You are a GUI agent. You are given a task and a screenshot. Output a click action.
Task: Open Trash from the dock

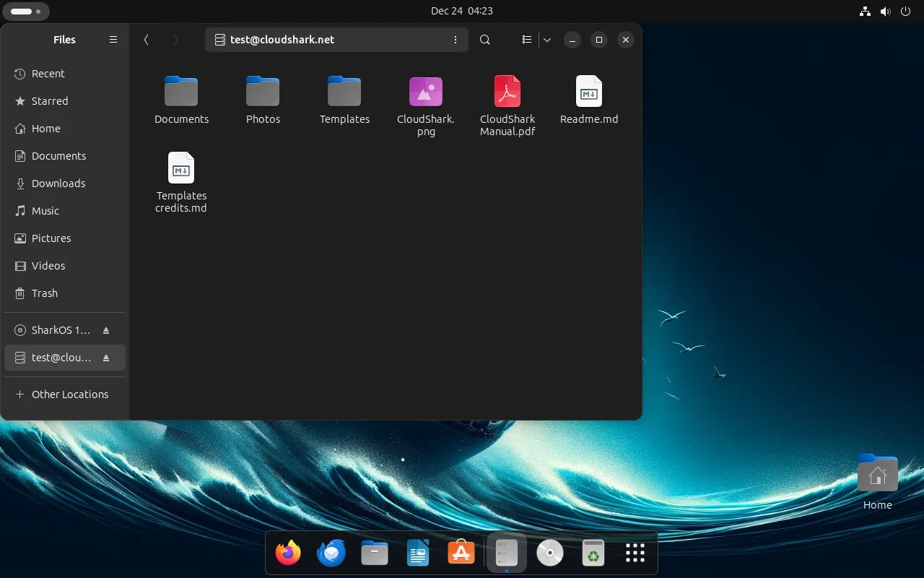click(x=593, y=553)
